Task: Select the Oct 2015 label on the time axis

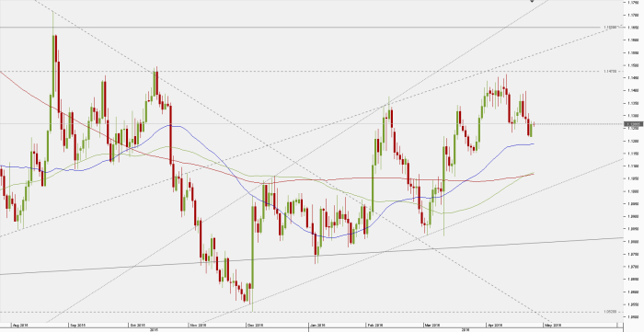Action: point(138,325)
